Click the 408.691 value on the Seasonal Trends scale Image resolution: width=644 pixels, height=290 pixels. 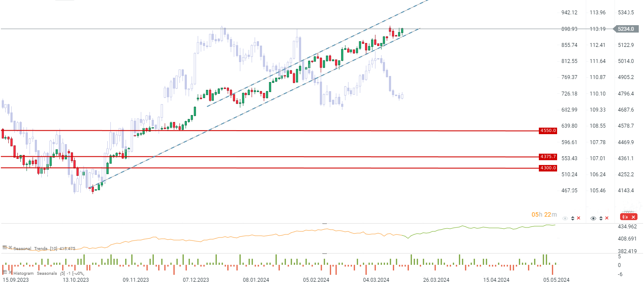(627, 239)
